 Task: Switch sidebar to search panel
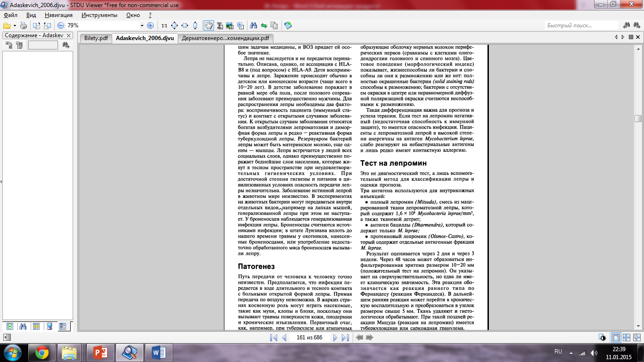tap(23, 326)
